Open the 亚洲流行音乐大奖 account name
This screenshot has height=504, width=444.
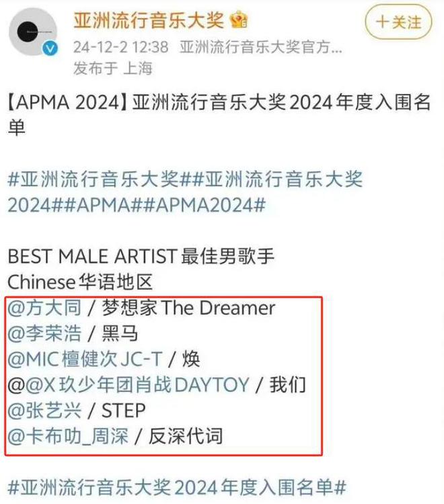(x=149, y=20)
